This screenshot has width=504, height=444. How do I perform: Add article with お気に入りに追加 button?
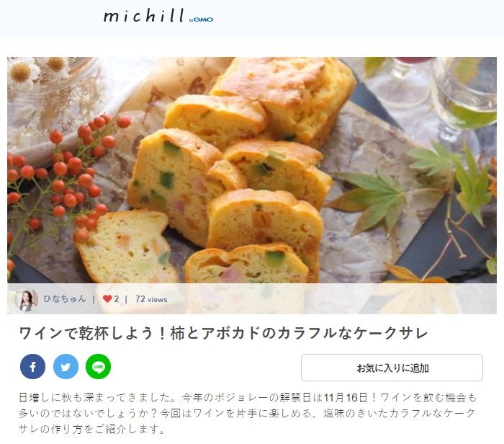392,368
